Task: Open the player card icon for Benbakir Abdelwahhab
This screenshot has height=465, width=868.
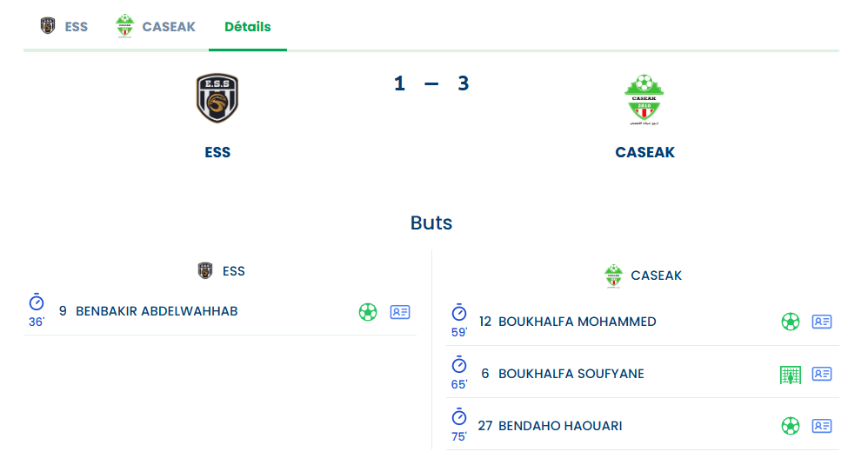Action: click(x=400, y=312)
